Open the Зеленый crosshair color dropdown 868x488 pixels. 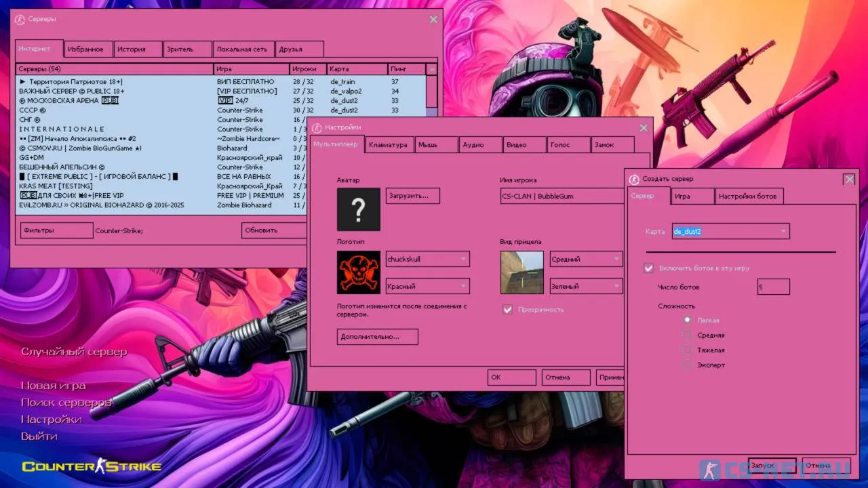coord(586,286)
